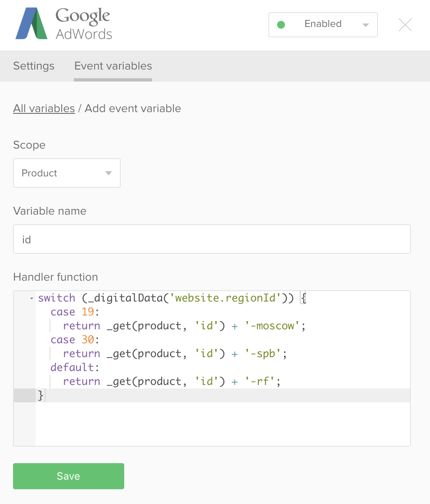This screenshot has height=504, width=430.
Task: Click the 'default:' line in code
Action: click(x=75, y=368)
